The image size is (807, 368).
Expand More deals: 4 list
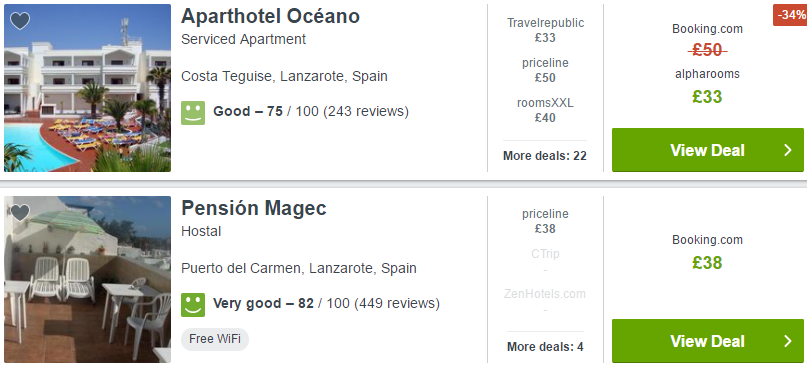click(545, 347)
